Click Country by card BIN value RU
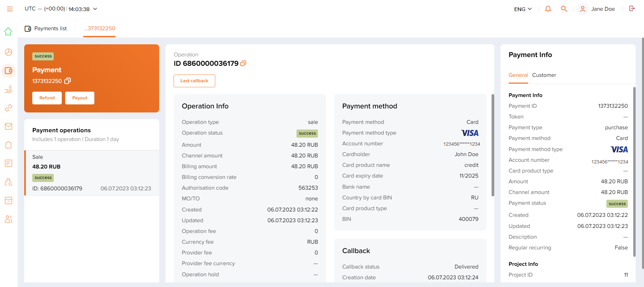 (x=475, y=198)
